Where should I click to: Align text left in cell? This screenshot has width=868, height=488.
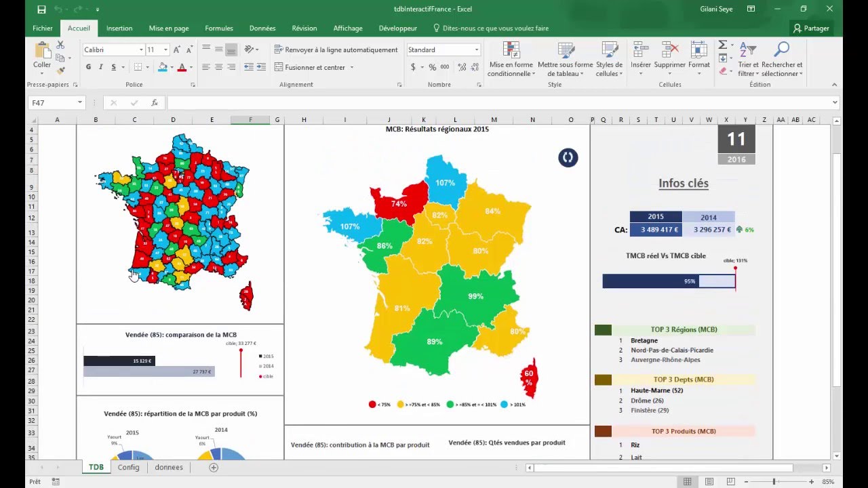[206, 67]
